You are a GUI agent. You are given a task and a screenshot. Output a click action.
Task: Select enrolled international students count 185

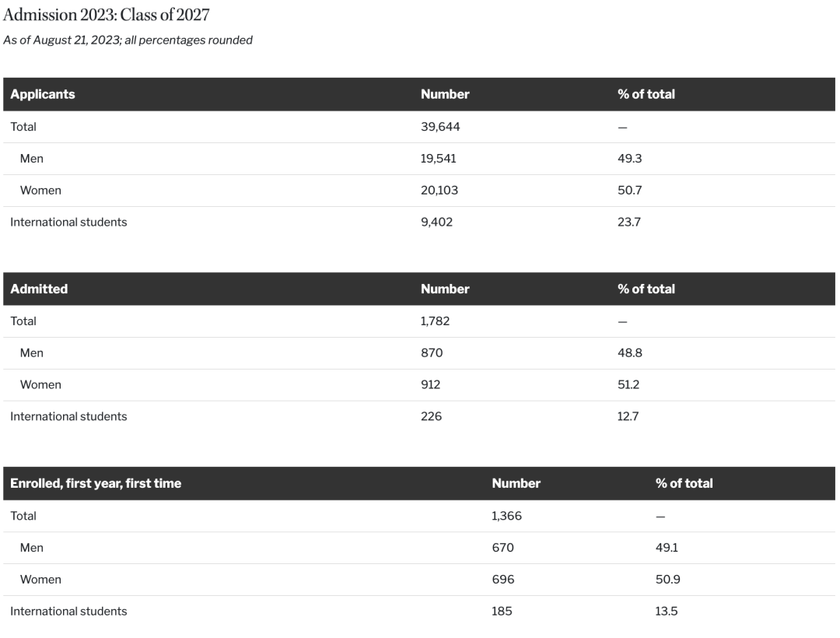tap(502, 612)
